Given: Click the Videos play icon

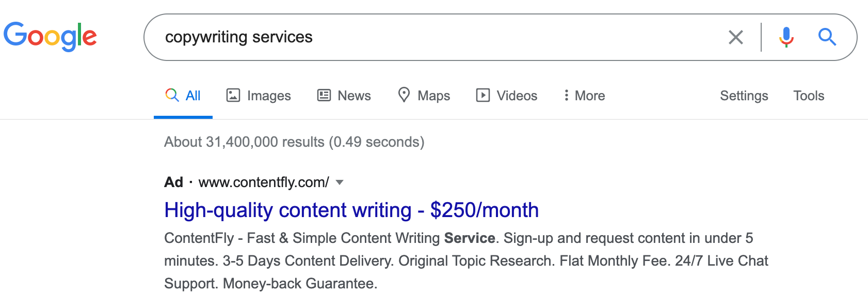Looking at the screenshot, I should 482,95.
